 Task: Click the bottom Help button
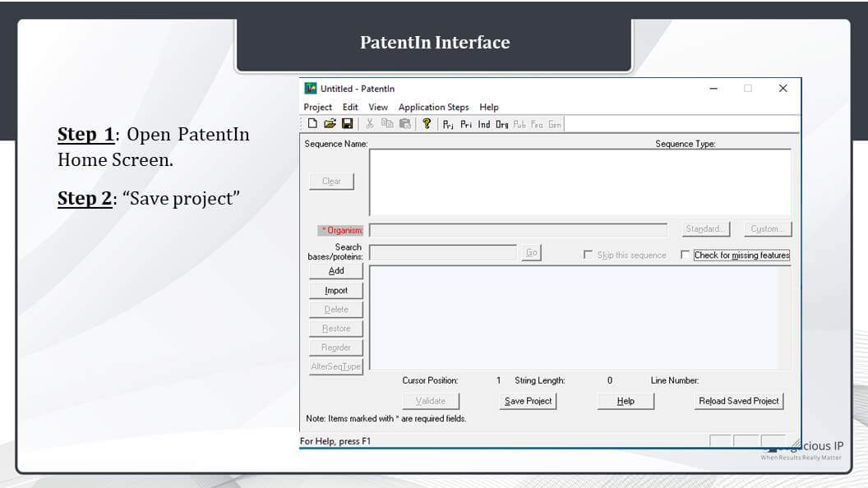[x=626, y=401]
